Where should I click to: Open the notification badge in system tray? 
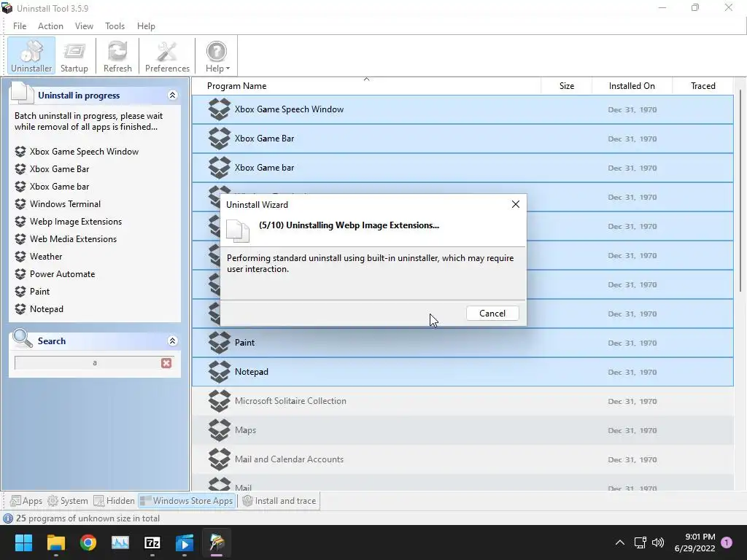727,542
